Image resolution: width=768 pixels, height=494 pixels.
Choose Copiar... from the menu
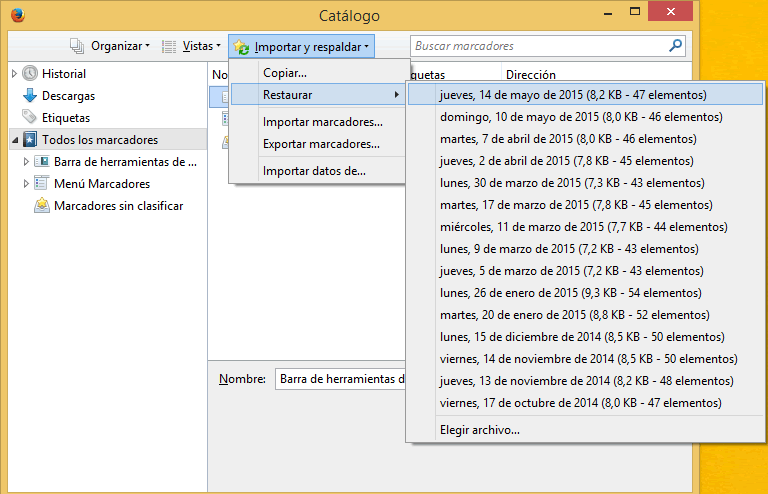pyautogui.click(x=319, y=73)
